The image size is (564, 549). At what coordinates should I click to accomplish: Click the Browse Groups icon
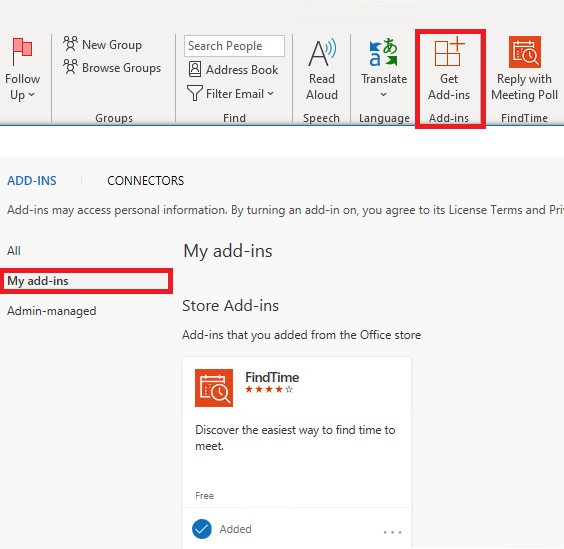coord(70,67)
